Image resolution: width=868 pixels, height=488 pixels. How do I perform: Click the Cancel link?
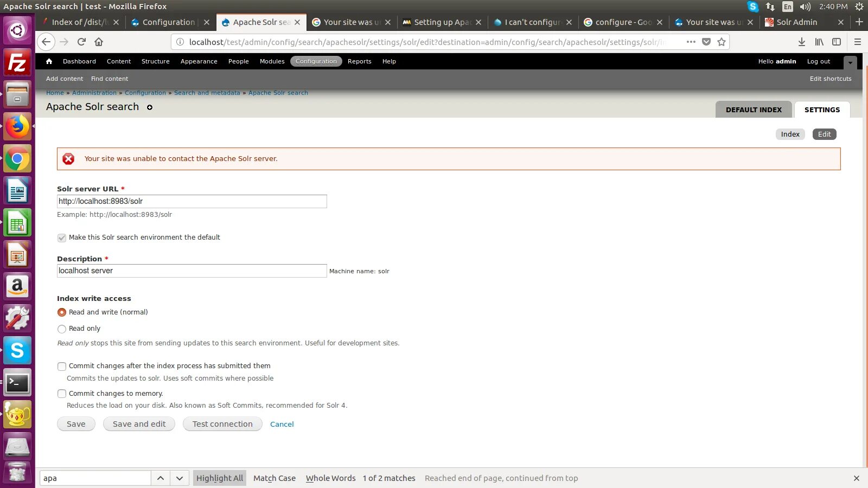tap(282, 425)
